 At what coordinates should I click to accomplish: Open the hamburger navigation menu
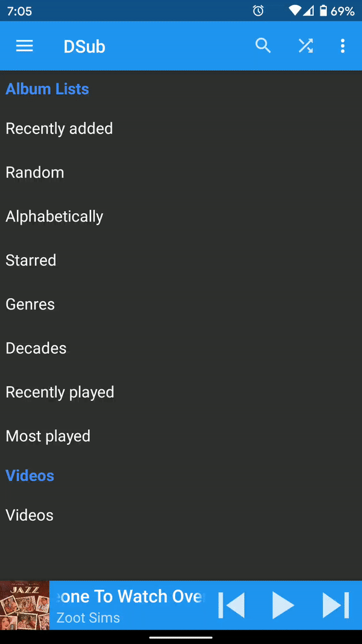(x=25, y=46)
